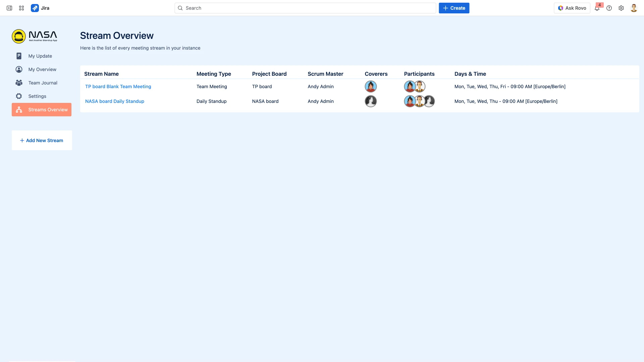The image size is (644, 362).
Task: Open the app switcher grid icon
Action: 21,8
